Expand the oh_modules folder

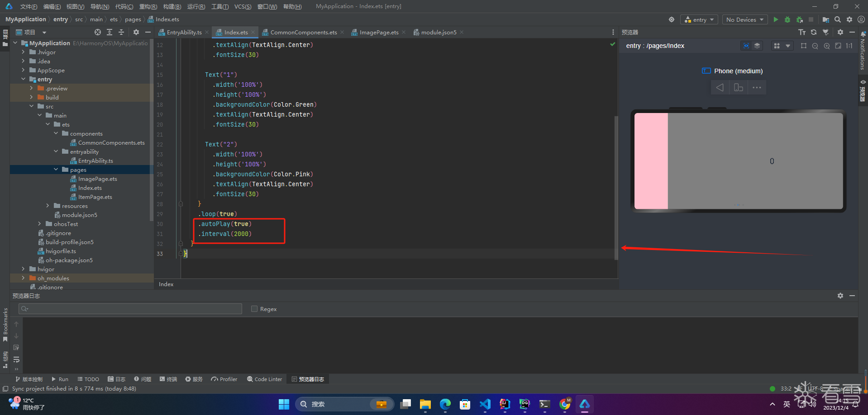pyautogui.click(x=23, y=278)
